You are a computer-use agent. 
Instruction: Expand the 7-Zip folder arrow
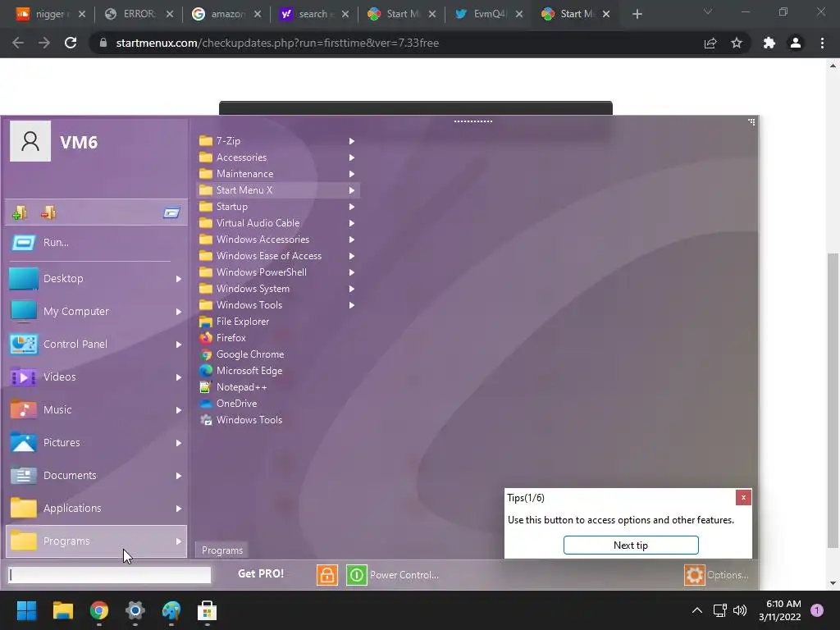pos(351,141)
